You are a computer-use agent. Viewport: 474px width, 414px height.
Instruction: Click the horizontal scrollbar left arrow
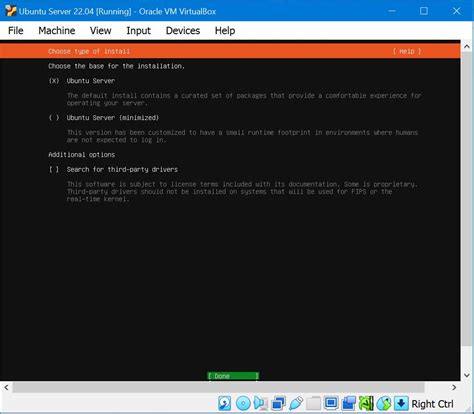click(6, 387)
